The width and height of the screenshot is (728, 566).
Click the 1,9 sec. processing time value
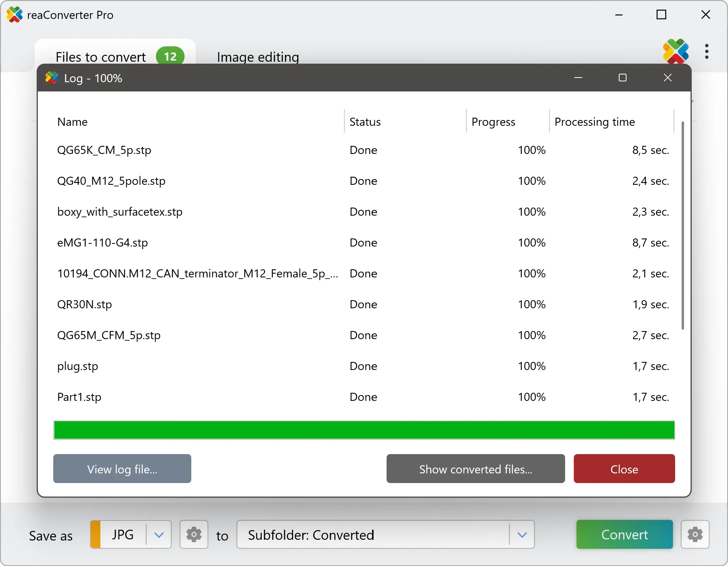[650, 304]
